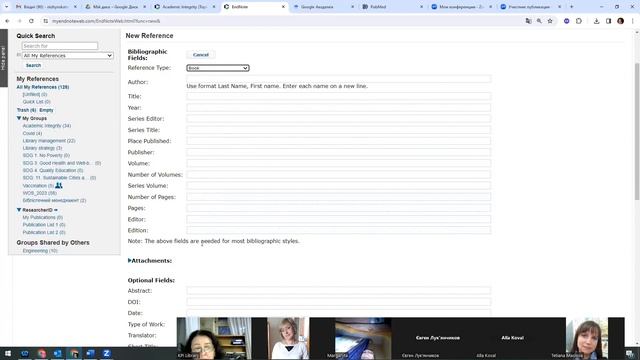Open a new browser tab with plus icon
This screenshot has width=640, height=360.
pyautogui.click(x=571, y=7)
